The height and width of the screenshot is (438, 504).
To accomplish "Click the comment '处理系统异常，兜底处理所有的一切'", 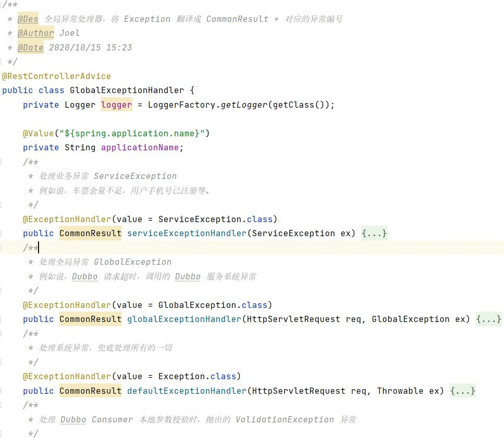I will [x=106, y=347].
